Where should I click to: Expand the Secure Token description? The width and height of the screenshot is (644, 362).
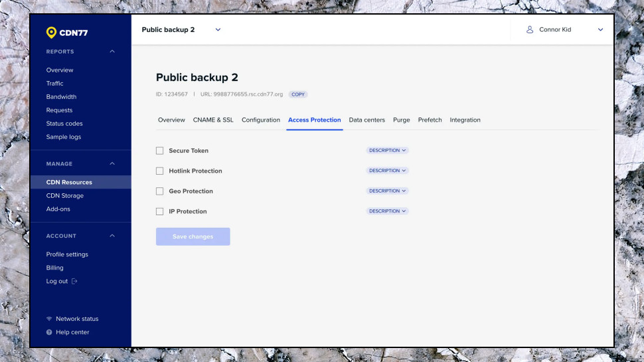point(387,150)
